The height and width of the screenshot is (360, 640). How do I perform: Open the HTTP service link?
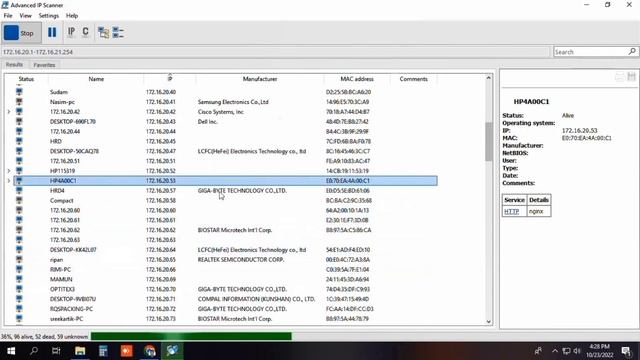tap(511, 211)
